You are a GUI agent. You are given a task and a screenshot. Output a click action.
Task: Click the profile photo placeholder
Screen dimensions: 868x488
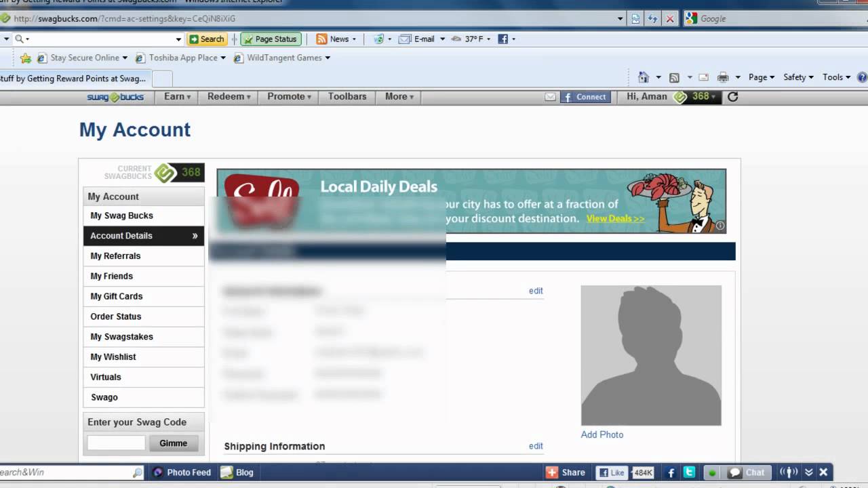click(651, 355)
